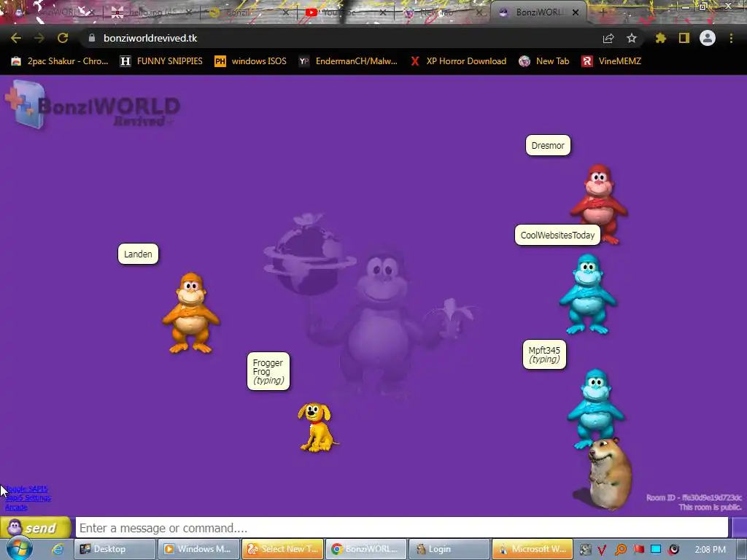Screen dimensions: 747x560
Task: Open the Sapi5 Settings link
Action: coord(28,498)
